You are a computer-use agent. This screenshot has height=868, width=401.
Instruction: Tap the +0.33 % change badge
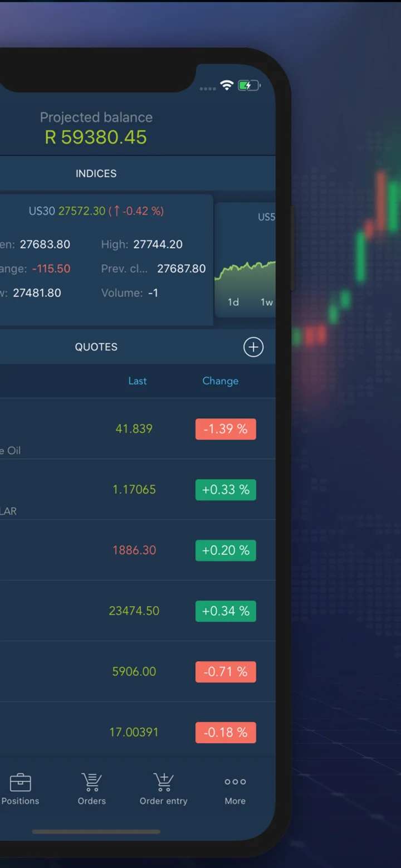click(226, 490)
